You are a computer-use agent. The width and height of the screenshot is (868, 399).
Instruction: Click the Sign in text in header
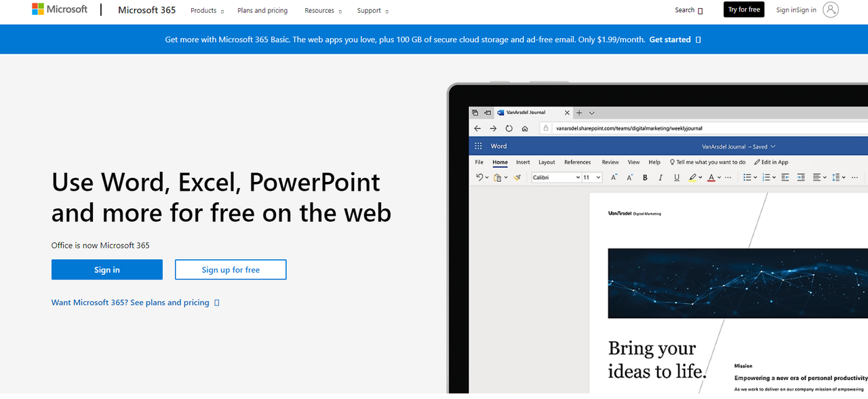tap(796, 10)
